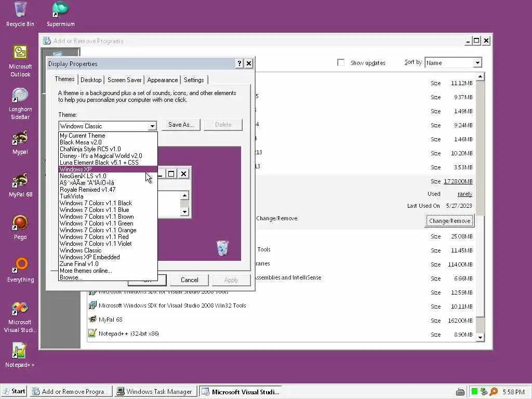Select the NeoGeniX LS v1.0 theme
Image resolution: width=532 pixels, height=399 pixels.
[108, 176]
